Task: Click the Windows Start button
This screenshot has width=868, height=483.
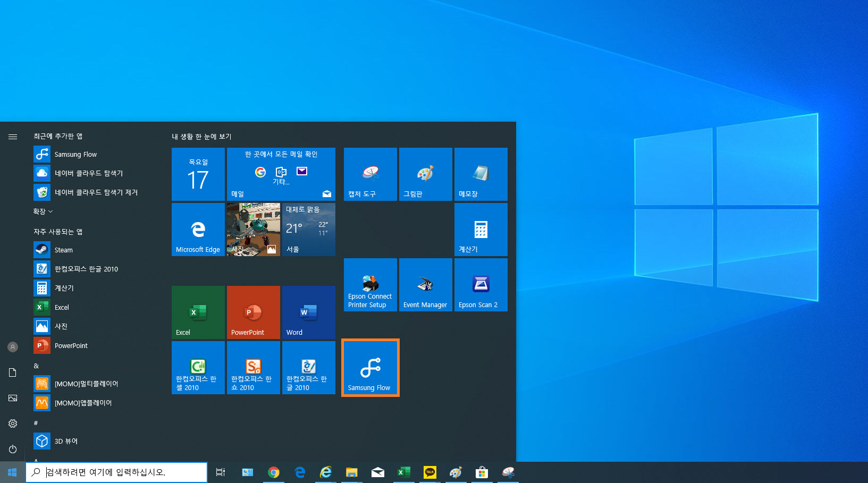Action: coord(13,472)
